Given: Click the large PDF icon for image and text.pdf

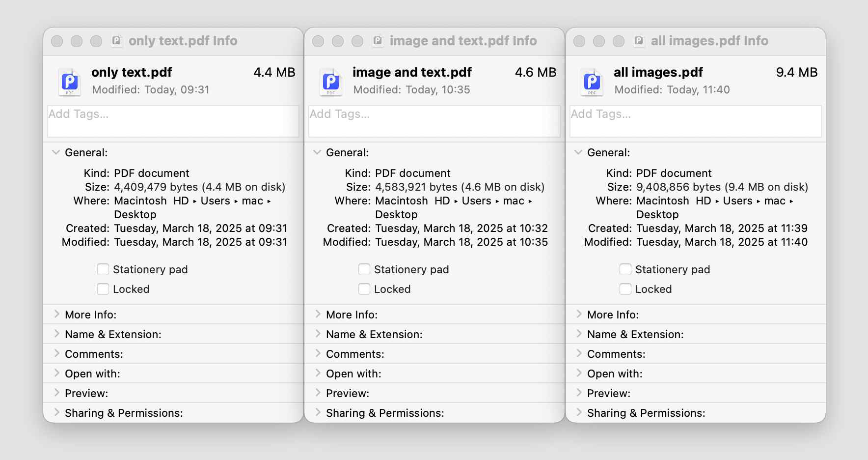Looking at the screenshot, I should [331, 82].
